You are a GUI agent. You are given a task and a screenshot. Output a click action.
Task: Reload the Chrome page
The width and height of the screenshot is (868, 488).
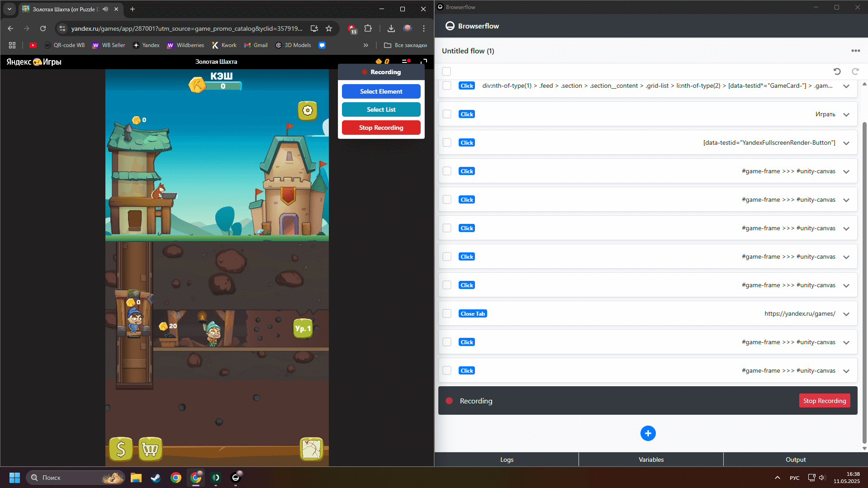point(43,28)
